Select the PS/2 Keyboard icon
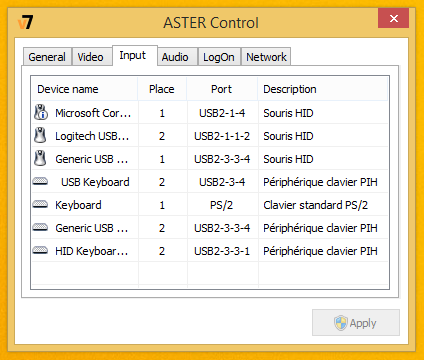Screen dimensions: 424x360 point(40,205)
